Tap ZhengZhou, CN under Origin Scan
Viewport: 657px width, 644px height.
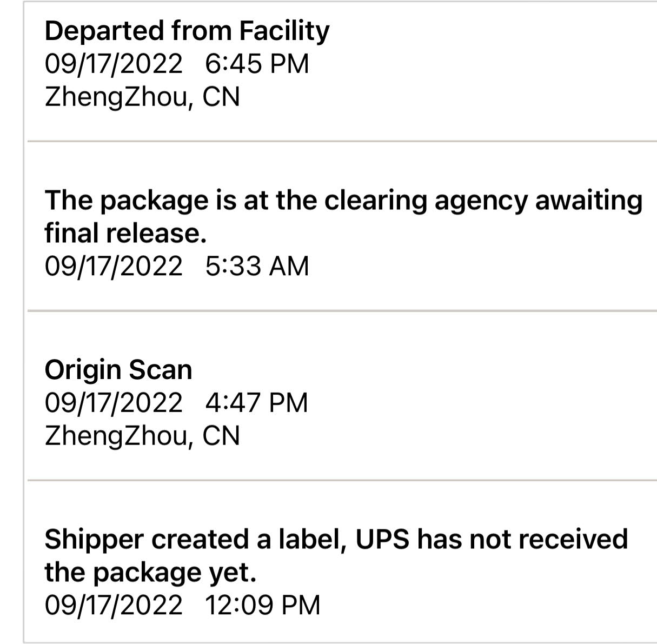click(142, 436)
